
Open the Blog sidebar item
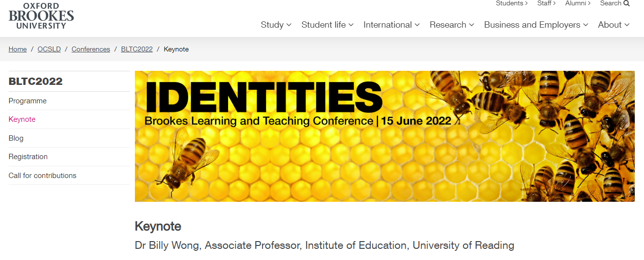pyautogui.click(x=16, y=138)
